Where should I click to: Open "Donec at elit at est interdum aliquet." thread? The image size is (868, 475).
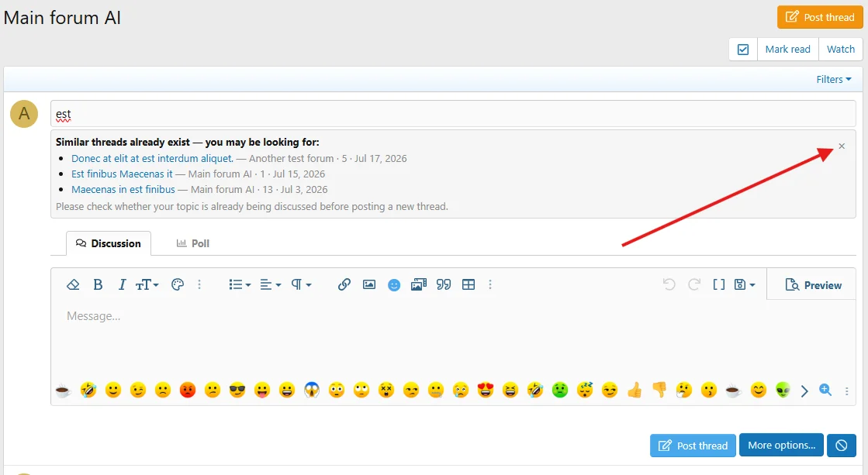pyautogui.click(x=152, y=158)
